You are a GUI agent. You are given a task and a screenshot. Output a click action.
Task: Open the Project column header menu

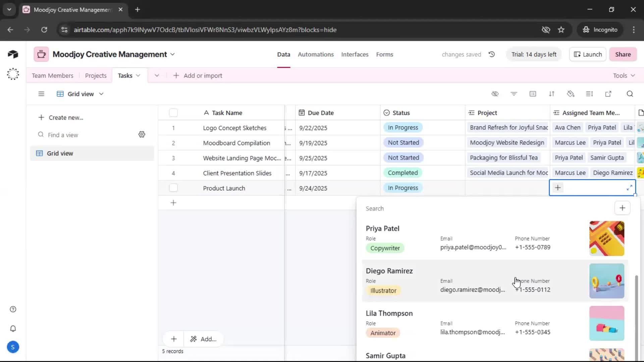507,113
